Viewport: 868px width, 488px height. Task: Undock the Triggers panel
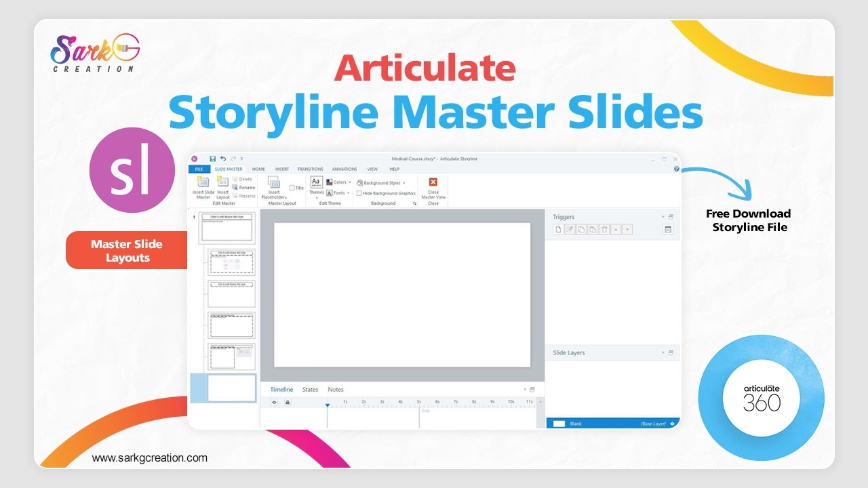671,217
